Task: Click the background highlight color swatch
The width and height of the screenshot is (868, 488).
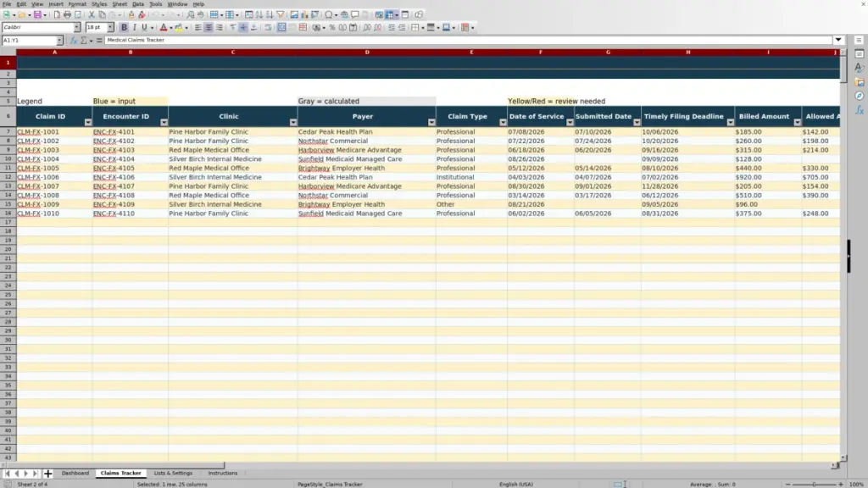Action: (179, 27)
